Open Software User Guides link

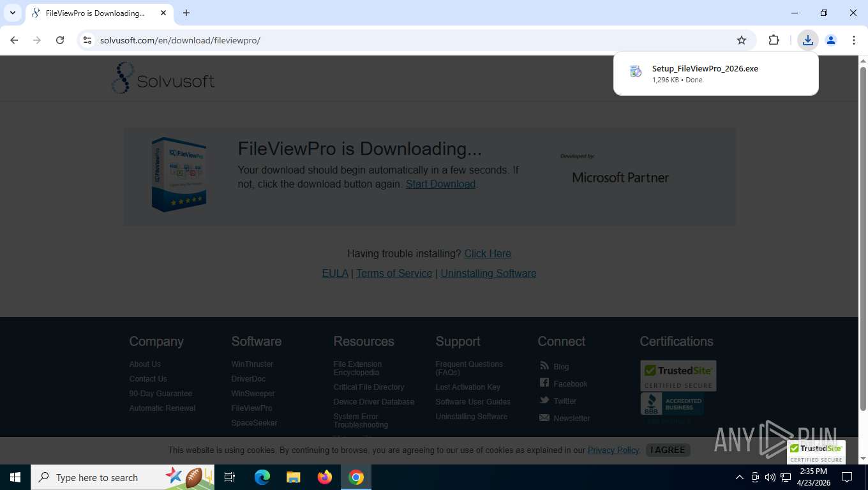click(x=473, y=402)
